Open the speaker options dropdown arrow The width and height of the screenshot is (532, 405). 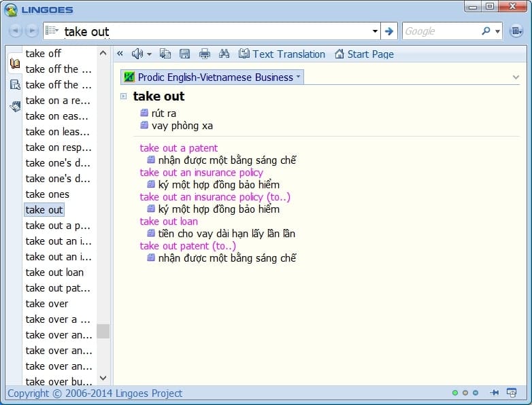click(x=149, y=54)
